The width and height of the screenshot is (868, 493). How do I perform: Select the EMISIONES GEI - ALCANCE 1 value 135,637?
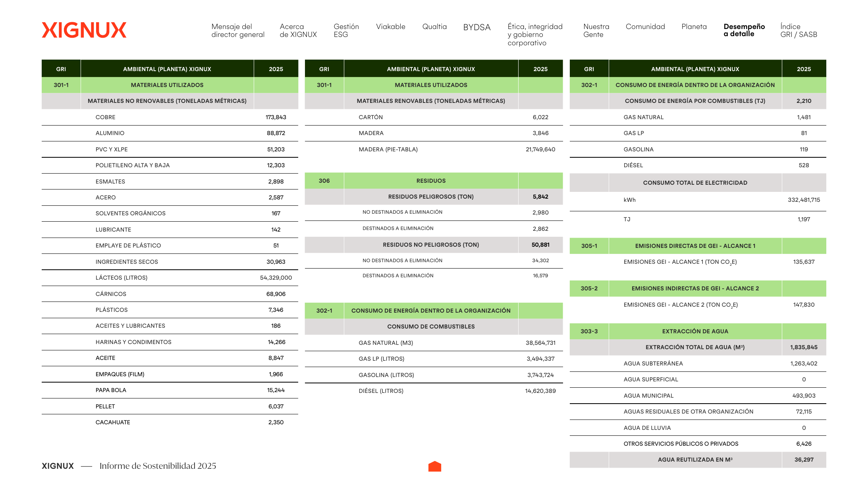tap(804, 262)
